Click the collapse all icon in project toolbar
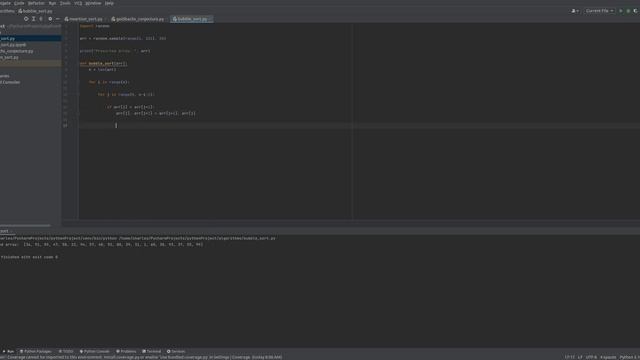Screen dimensions: 640x360 41,19
